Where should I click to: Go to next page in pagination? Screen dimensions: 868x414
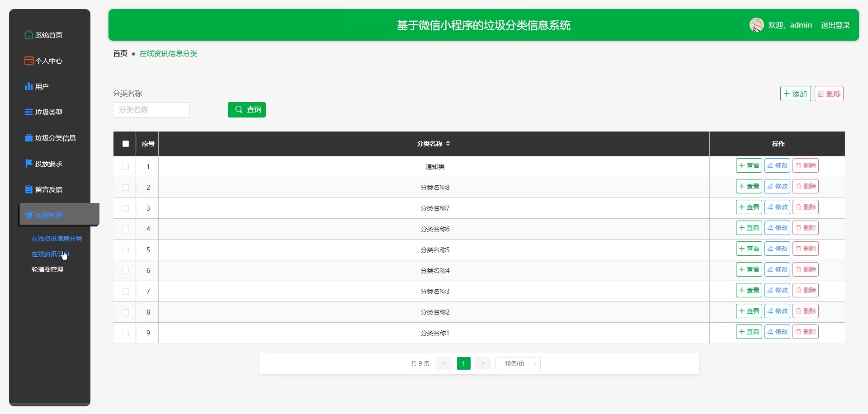coord(483,363)
